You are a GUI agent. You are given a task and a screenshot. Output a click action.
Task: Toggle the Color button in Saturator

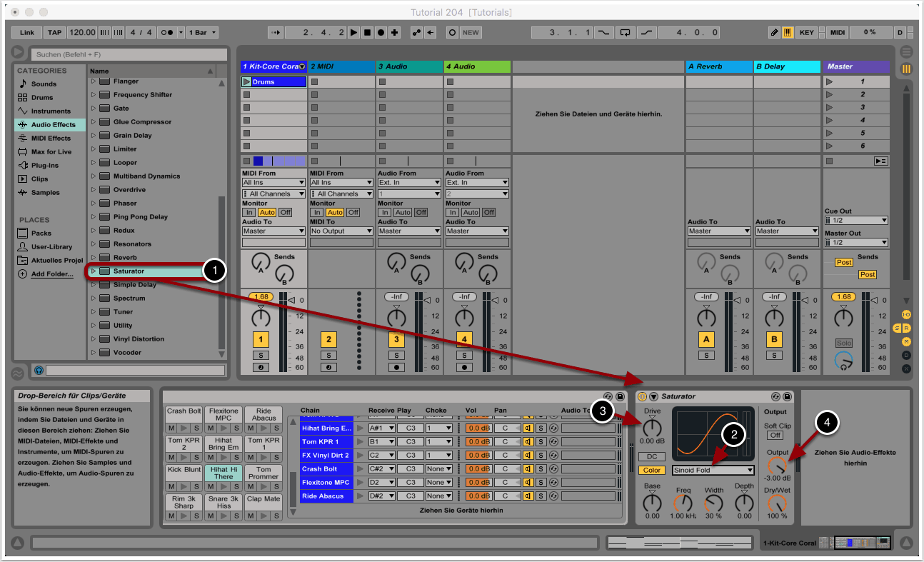point(651,470)
